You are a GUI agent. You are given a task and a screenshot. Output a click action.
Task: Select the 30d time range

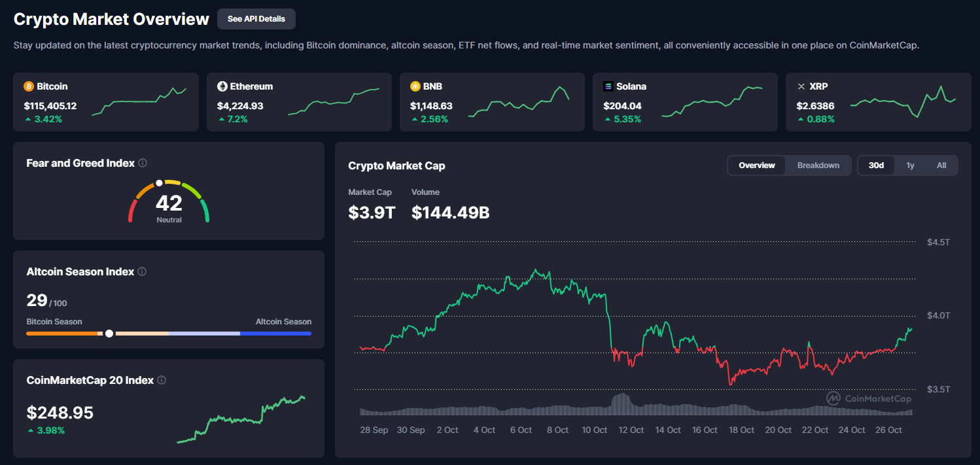(x=876, y=165)
